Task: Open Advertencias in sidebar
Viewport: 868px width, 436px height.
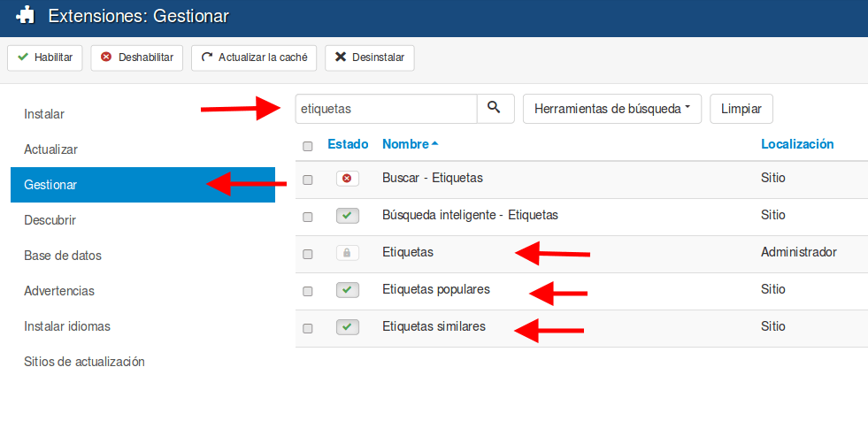Action: tap(59, 291)
